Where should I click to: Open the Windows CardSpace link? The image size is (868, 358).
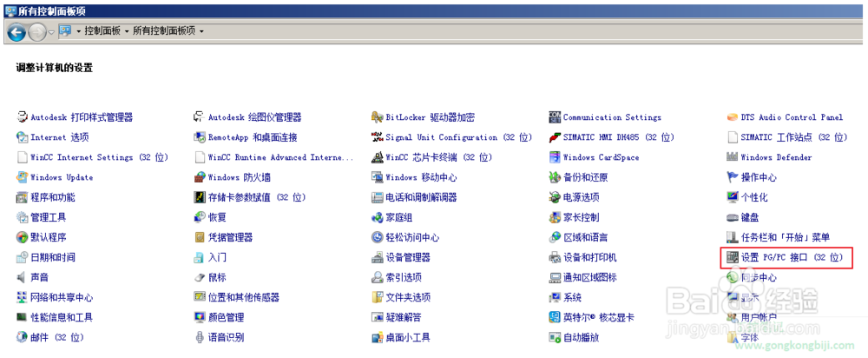tap(602, 157)
